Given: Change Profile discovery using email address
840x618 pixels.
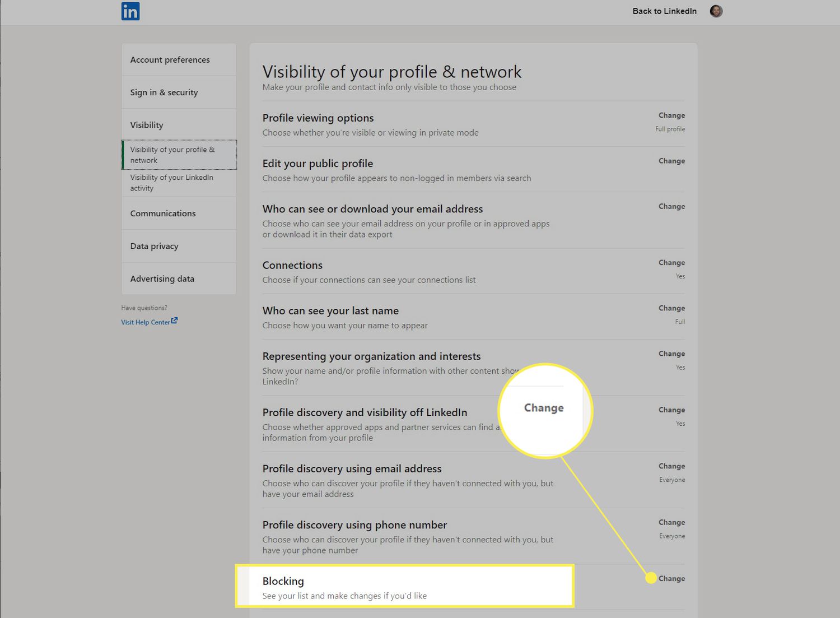Looking at the screenshot, I should (x=671, y=466).
